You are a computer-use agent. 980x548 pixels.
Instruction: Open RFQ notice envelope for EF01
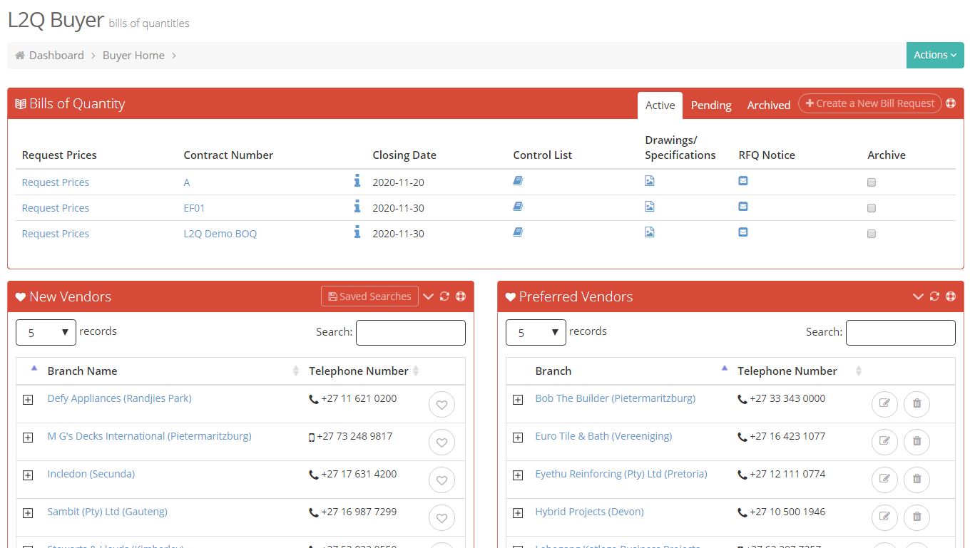coord(743,207)
